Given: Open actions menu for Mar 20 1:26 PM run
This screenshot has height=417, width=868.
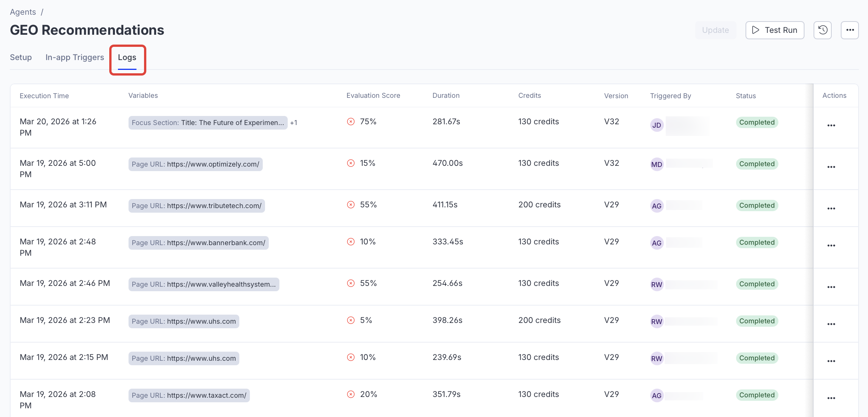Looking at the screenshot, I should point(831,125).
